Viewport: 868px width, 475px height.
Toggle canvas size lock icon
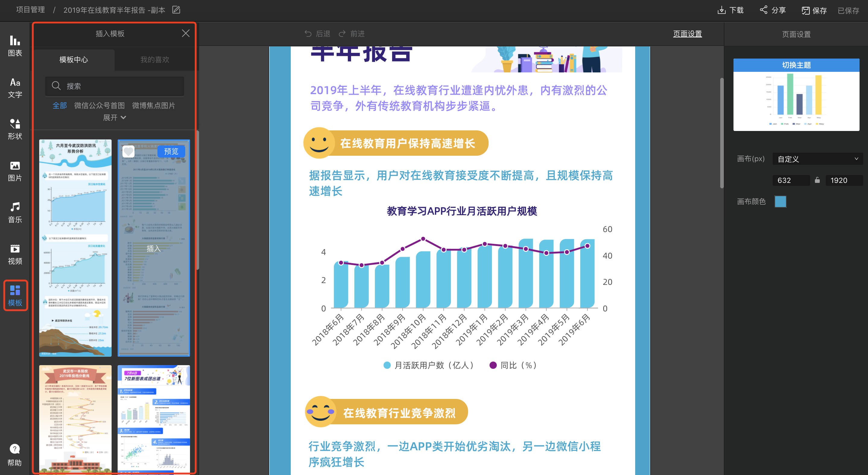tap(817, 180)
